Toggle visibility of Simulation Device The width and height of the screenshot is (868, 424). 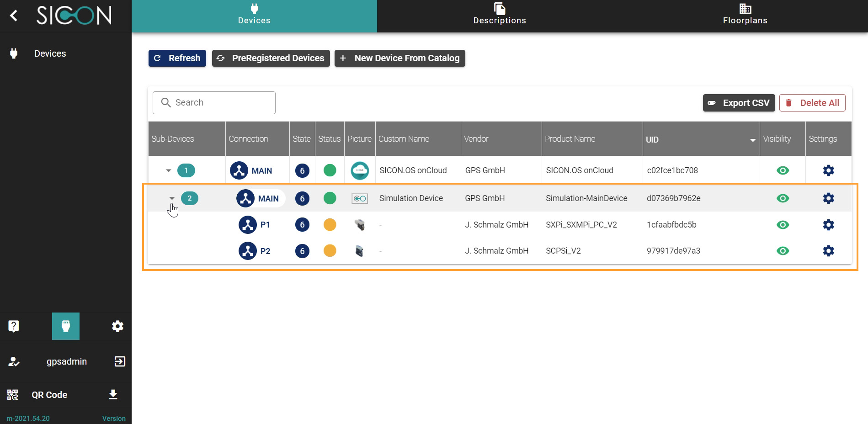783,198
